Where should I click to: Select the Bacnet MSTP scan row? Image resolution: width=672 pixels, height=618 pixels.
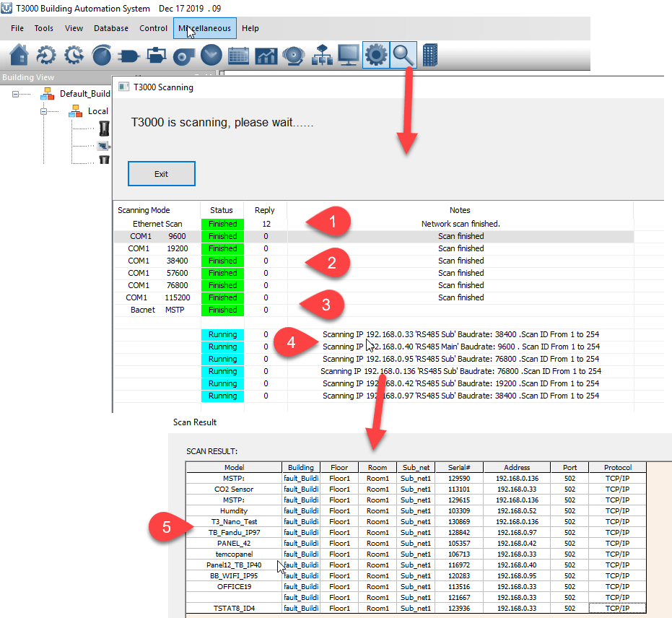pyautogui.click(x=374, y=310)
